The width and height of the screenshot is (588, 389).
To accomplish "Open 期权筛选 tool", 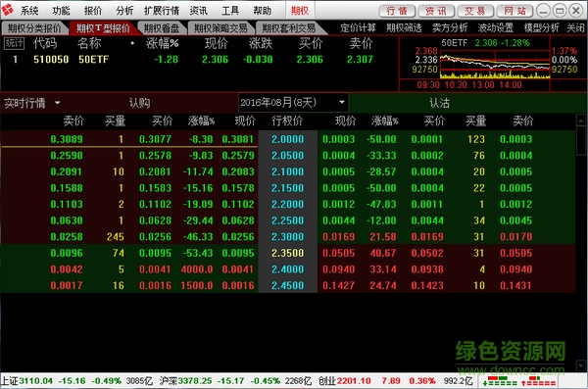I will pyautogui.click(x=404, y=27).
